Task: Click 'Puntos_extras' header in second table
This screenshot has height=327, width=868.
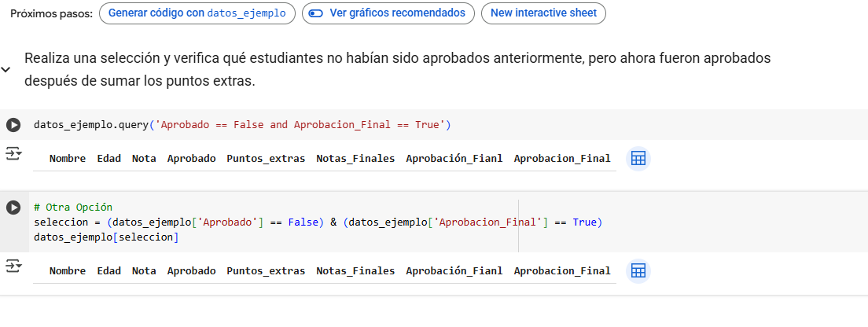Action: point(266,271)
